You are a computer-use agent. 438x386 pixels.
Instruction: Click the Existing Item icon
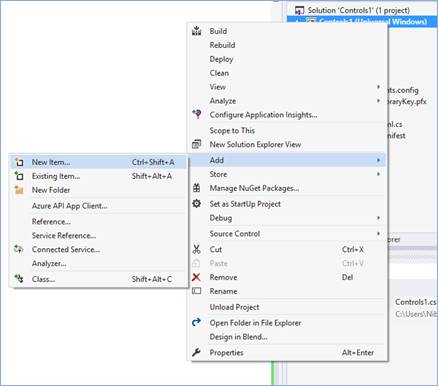[19, 176]
